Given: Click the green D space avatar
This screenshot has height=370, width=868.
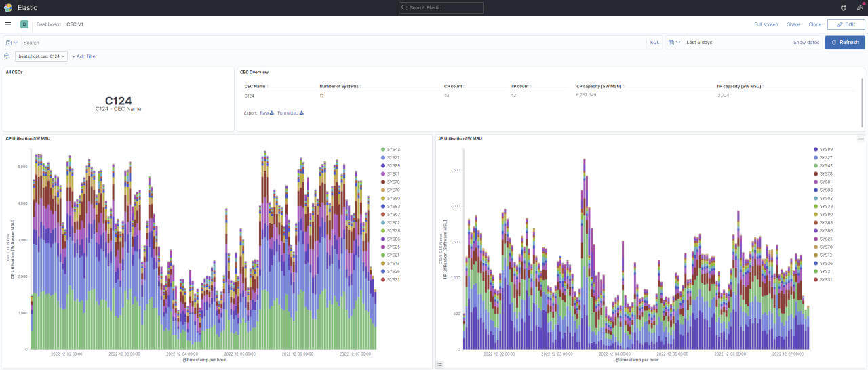Looking at the screenshot, I should [x=24, y=24].
